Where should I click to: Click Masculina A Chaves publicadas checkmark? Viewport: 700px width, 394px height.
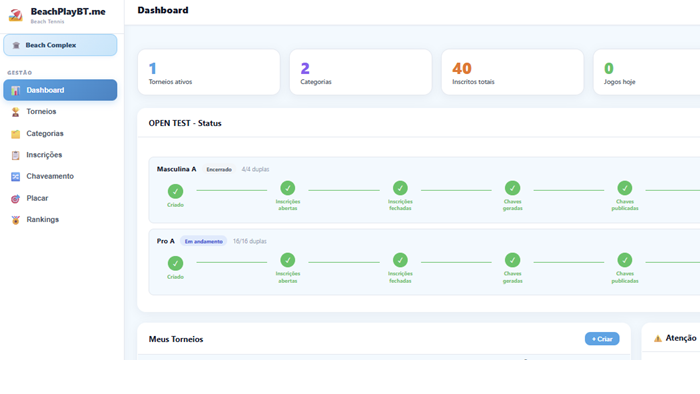point(625,188)
